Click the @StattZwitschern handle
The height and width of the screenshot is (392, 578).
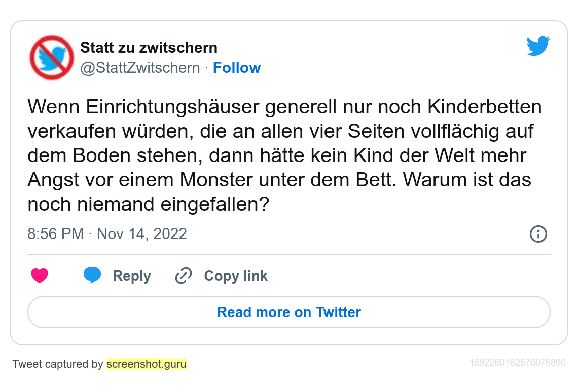pos(140,68)
